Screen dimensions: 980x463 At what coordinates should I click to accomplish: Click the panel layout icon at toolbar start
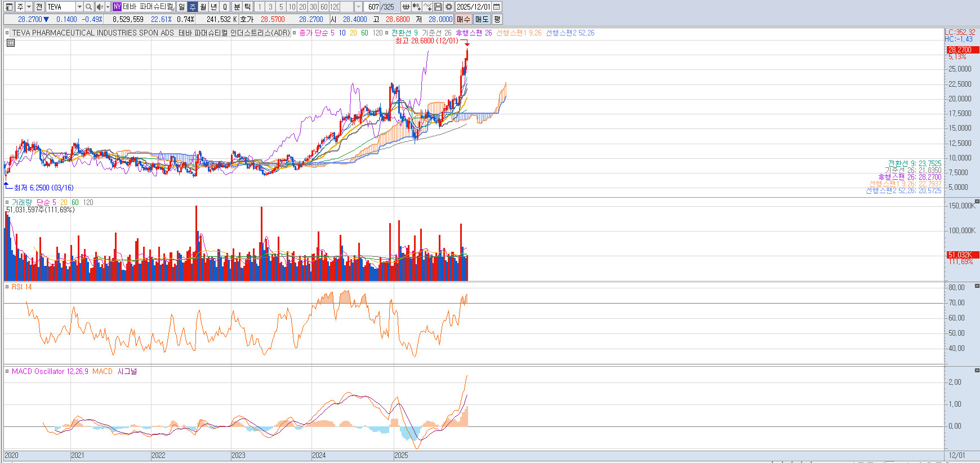pos(9,7)
